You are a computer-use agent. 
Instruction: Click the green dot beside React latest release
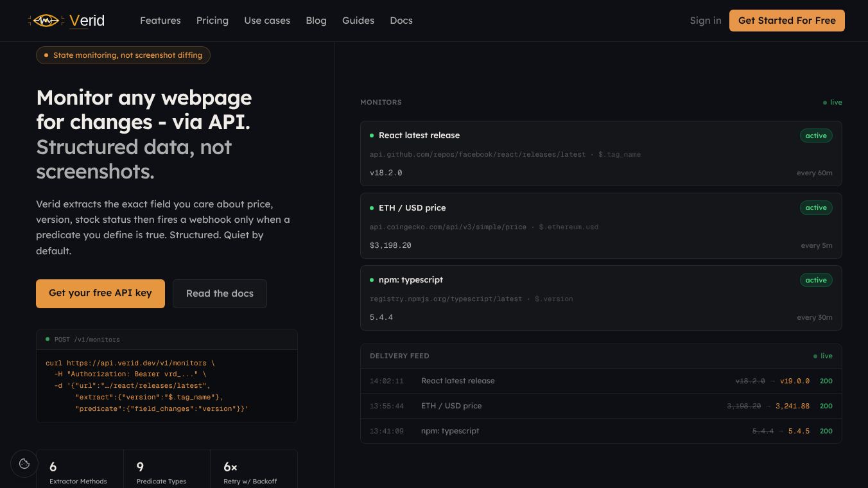(372, 135)
